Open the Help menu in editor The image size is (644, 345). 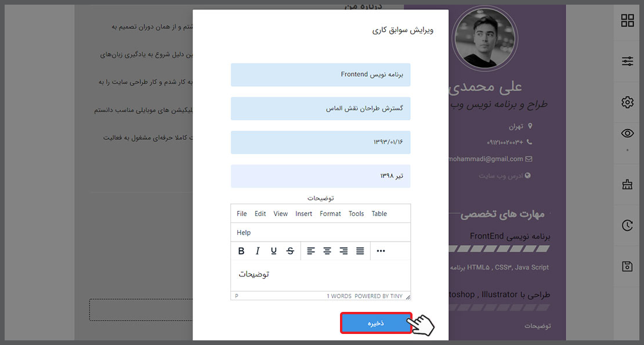(x=244, y=232)
